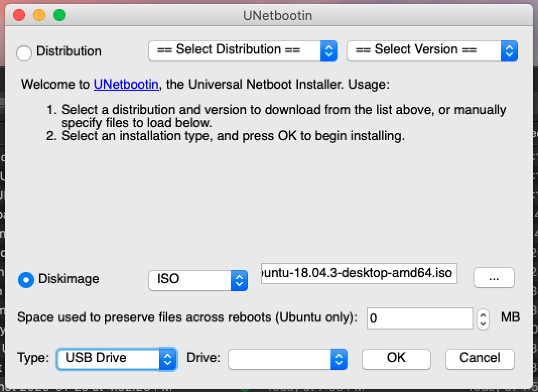Zoom UNetbootin with the green button

pyautogui.click(x=59, y=16)
